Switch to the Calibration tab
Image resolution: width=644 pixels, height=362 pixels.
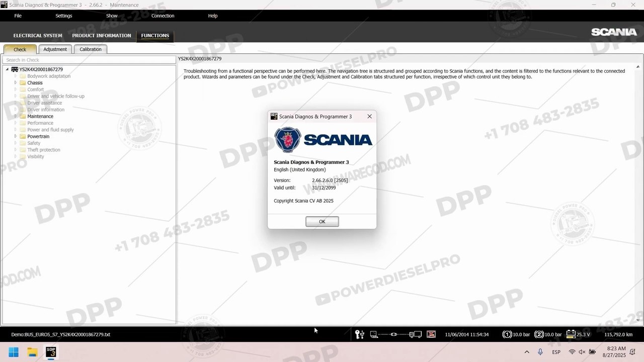tap(91, 49)
